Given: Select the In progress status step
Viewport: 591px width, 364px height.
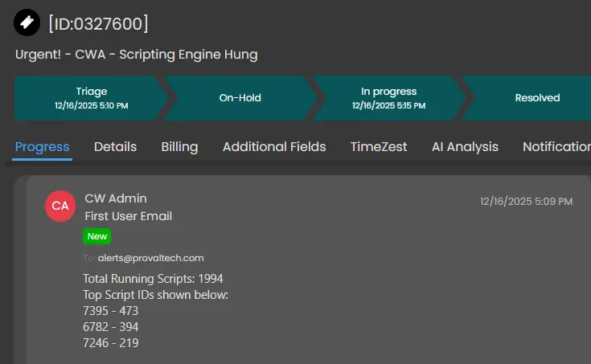Looking at the screenshot, I should click(389, 98).
